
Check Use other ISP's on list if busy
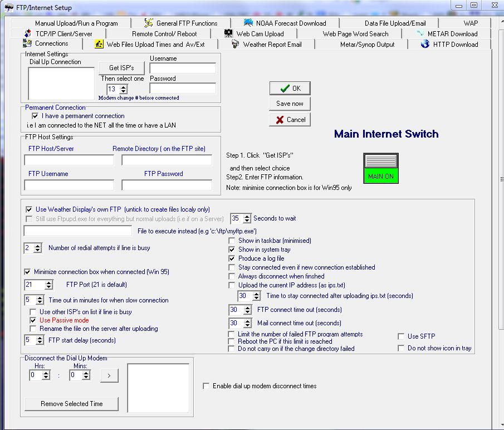33,312
